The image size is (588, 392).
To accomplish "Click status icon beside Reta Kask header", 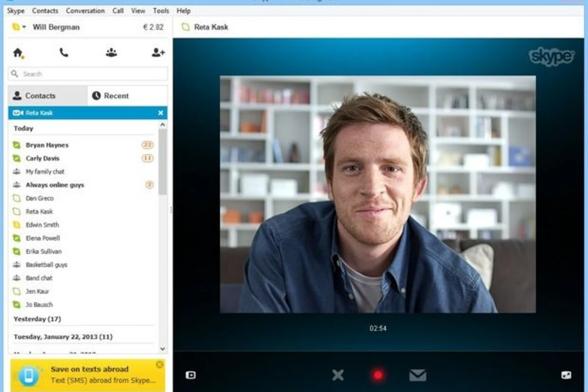I will coord(185,27).
